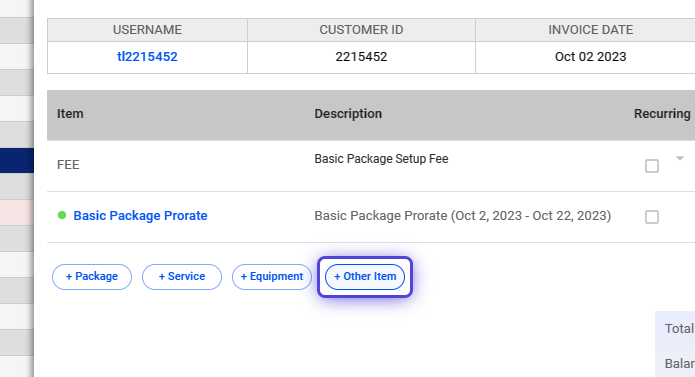Select the customer ID 2215452 cell
This screenshot has width=695, height=377.
pos(361,57)
